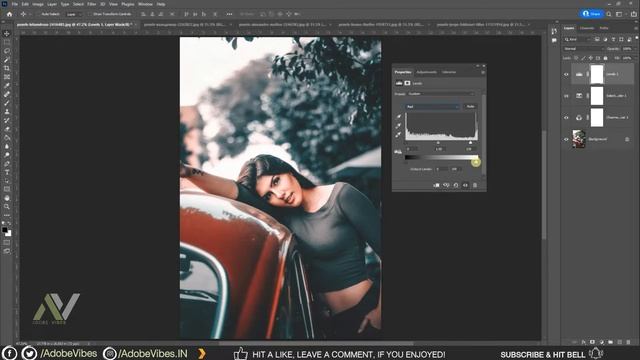Open the blend mode dropdown showing Normal
The width and height of the screenshot is (640, 360).
(583, 49)
